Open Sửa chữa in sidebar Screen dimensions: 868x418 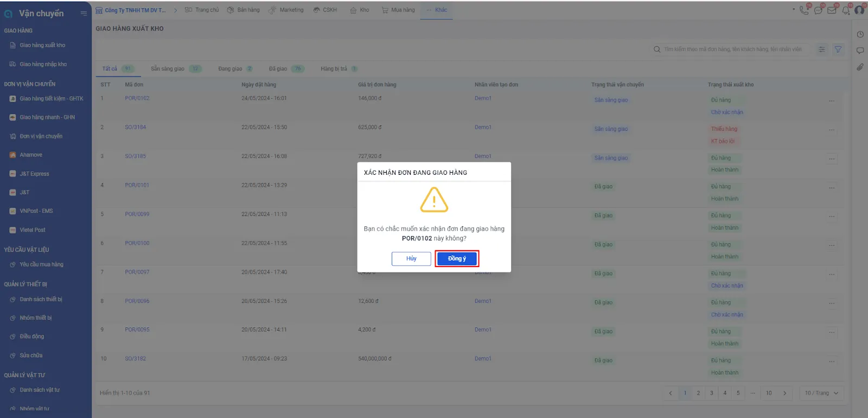31,355
